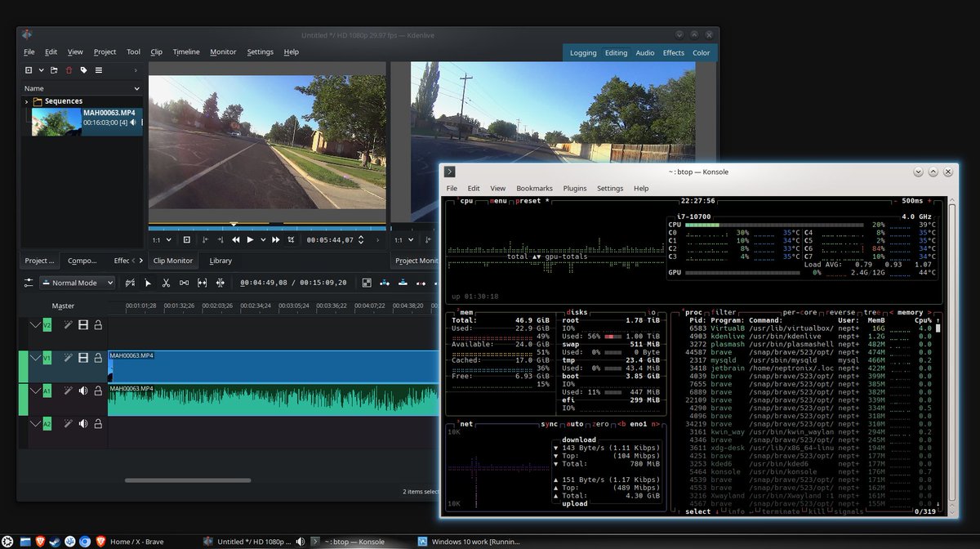Click the Add Clip icon in the project bin
The height and width of the screenshot is (549, 980).
point(29,70)
